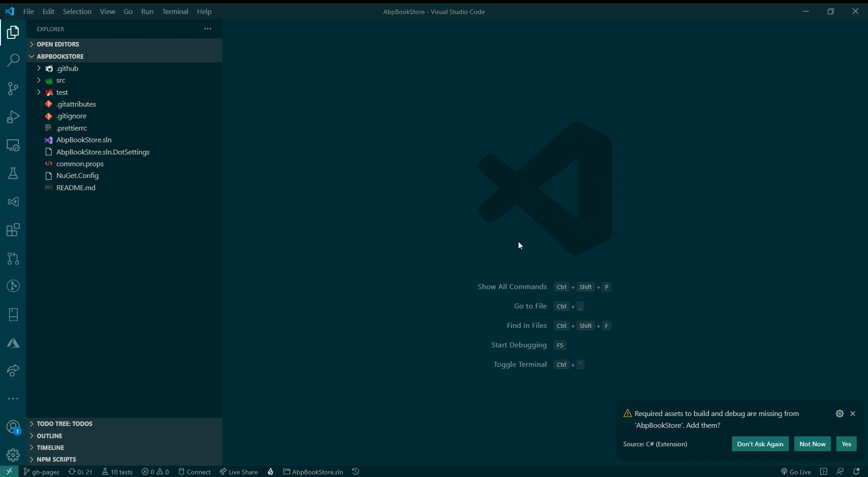Open the Run and Debug view
Screen dimensions: 868x477
pyautogui.click(x=13, y=117)
